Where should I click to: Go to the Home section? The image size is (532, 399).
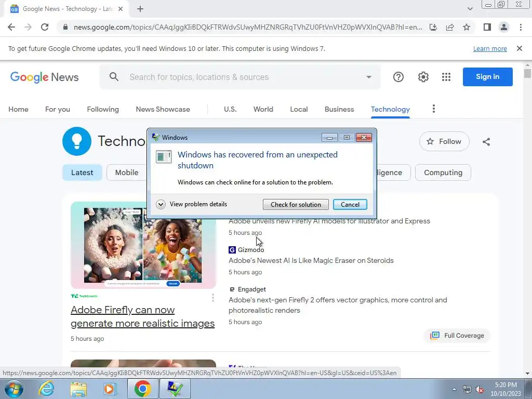click(18, 109)
